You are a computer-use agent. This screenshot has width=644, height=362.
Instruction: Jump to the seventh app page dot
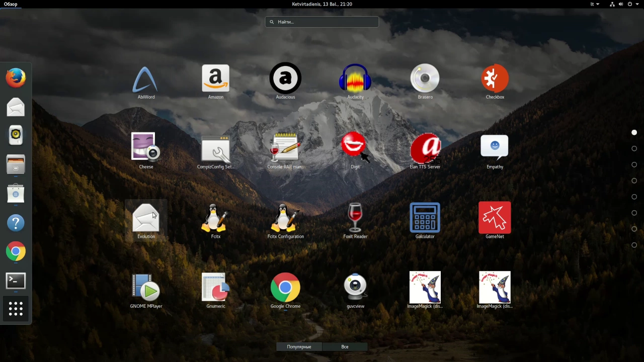(x=634, y=229)
